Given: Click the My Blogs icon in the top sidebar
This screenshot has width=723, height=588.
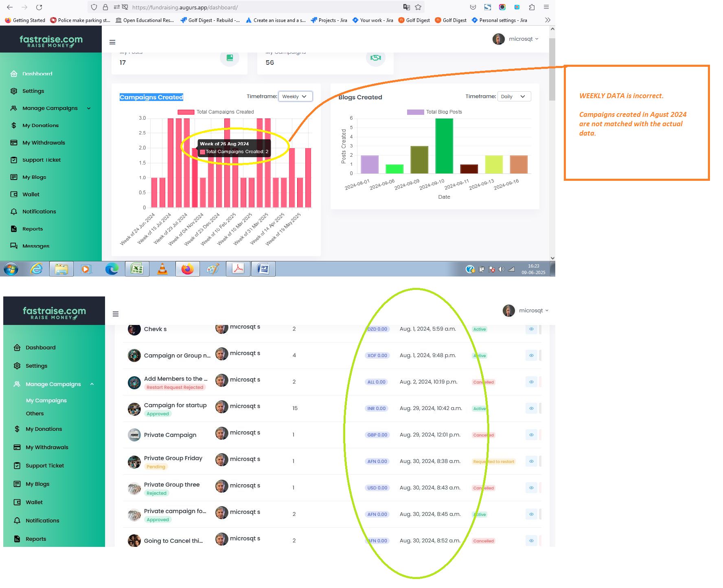Looking at the screenshot, I should tap(14, 177).
